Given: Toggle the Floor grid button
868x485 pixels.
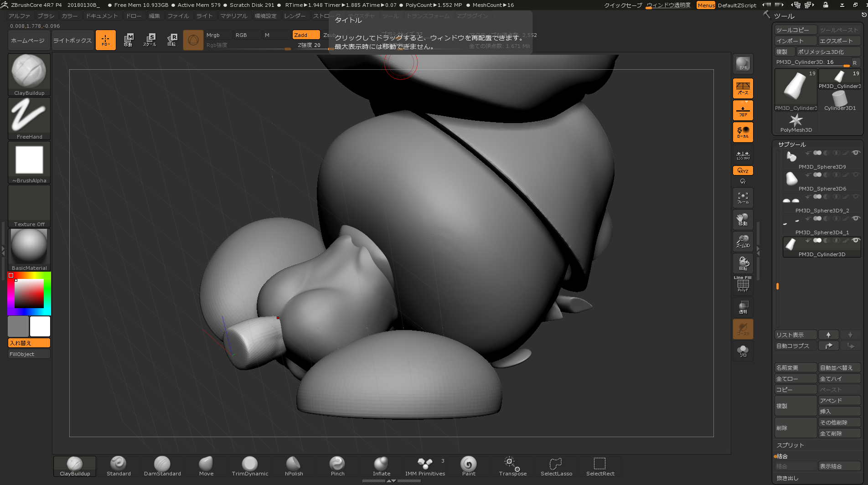Looking at the screenshot, I should click(x=743, y=111).
